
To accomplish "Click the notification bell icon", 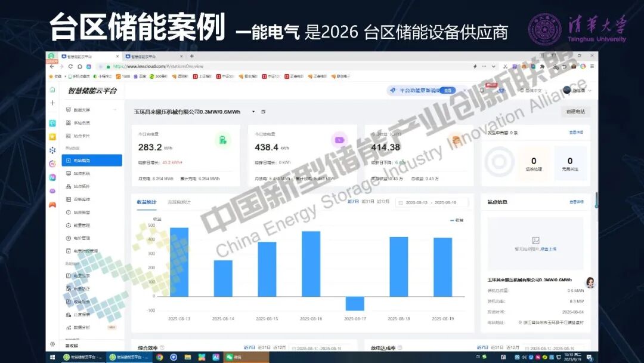I will pyautogui.click(x=483, y=90).
